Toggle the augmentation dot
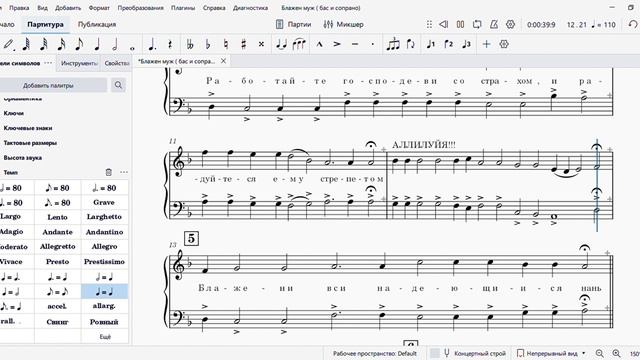The height and width of the screenshot is (360, 640). pyautogui.click(x=152, y=44)
